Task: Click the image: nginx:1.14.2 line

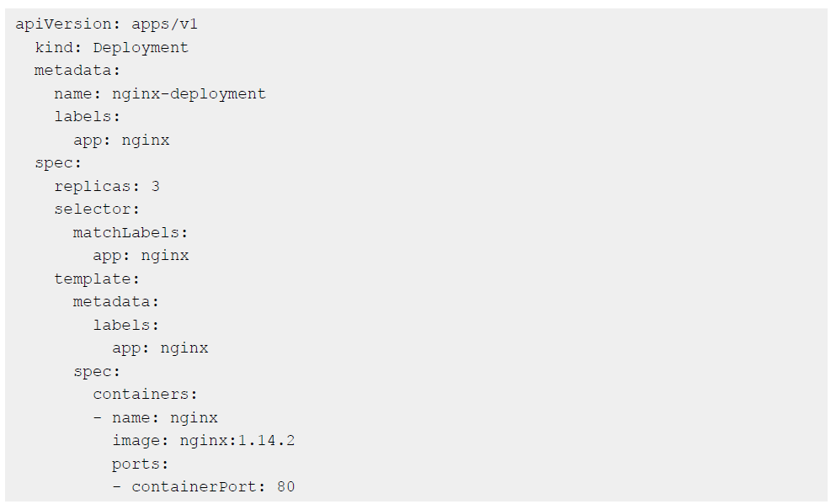Action: pyautogui.click(x=203, y=440)
